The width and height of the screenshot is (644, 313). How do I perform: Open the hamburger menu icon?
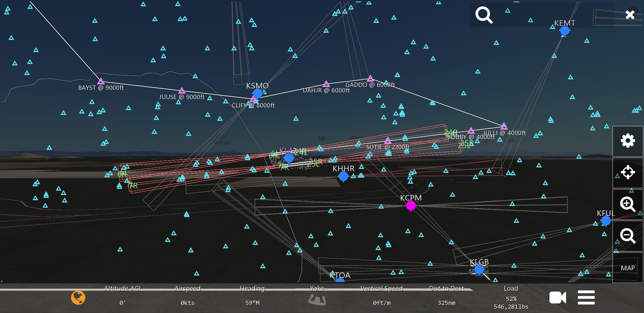pos(586,298)
